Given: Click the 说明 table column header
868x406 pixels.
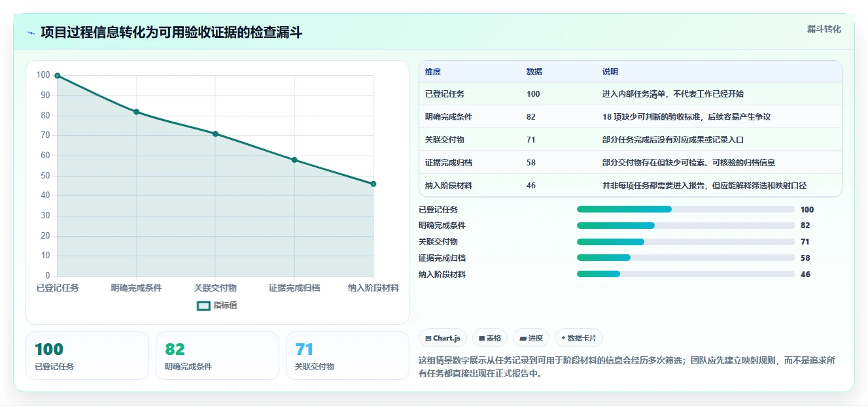Looking at the screenshot, I should [x=610, y=72].
